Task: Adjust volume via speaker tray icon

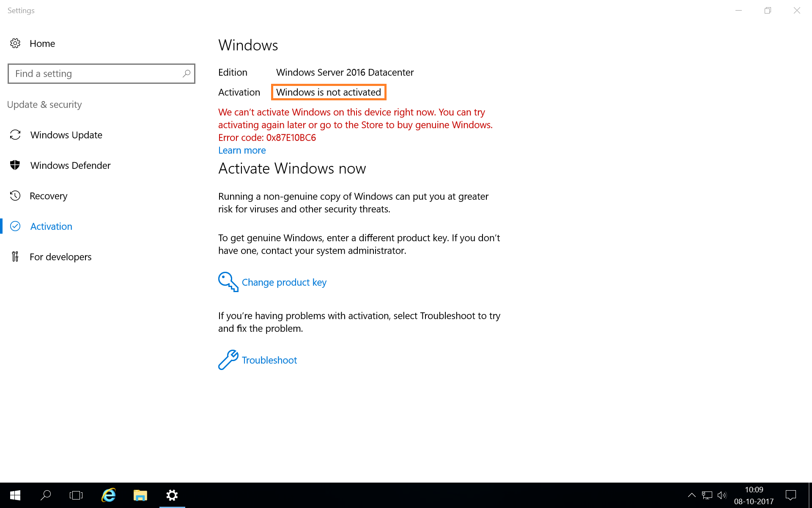Action: pyautogui.click(x=721, y=495)
